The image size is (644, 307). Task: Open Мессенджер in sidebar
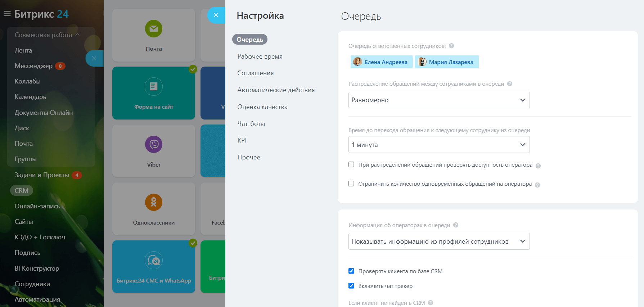(x=33, y=66)
